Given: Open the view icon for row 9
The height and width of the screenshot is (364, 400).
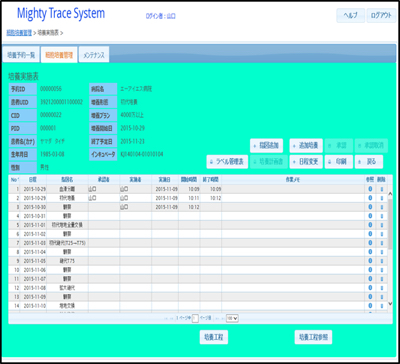Looking at the screenshot, I should click(x=370, y=261).
